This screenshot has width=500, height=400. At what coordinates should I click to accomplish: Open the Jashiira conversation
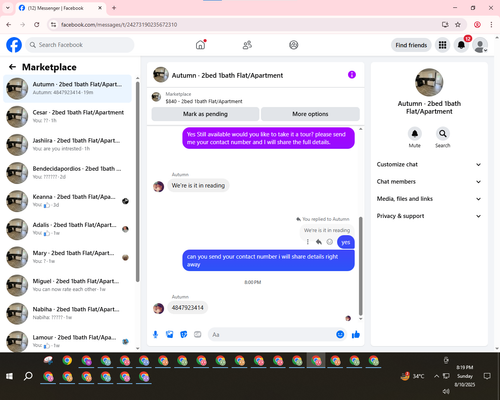(67, 145)
